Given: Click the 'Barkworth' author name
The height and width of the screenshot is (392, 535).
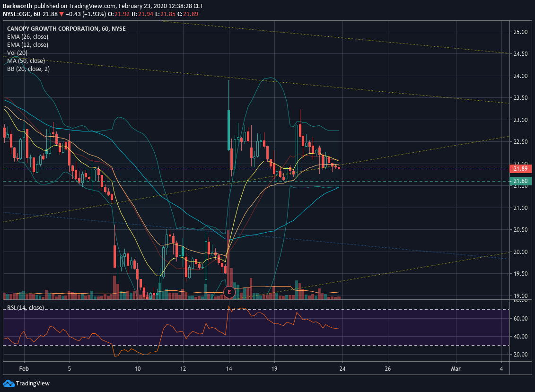Looking at the screenshot, I should tap(18, 6).
